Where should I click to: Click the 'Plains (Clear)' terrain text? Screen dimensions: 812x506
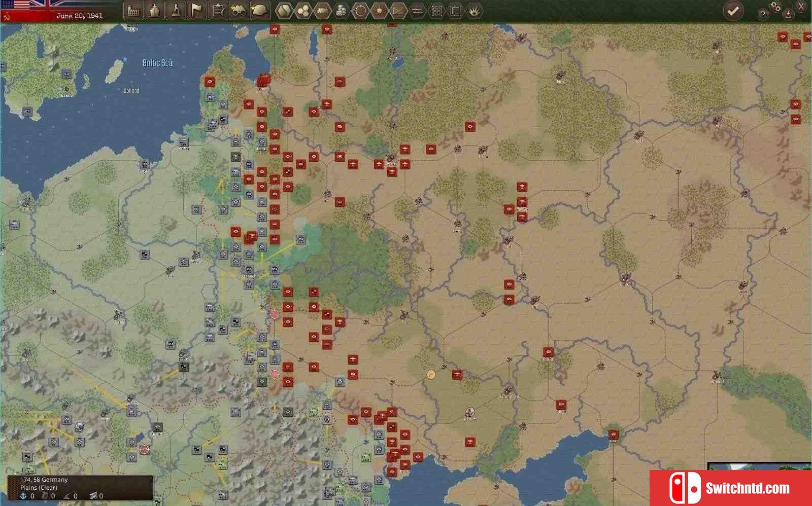click(39, 488)
